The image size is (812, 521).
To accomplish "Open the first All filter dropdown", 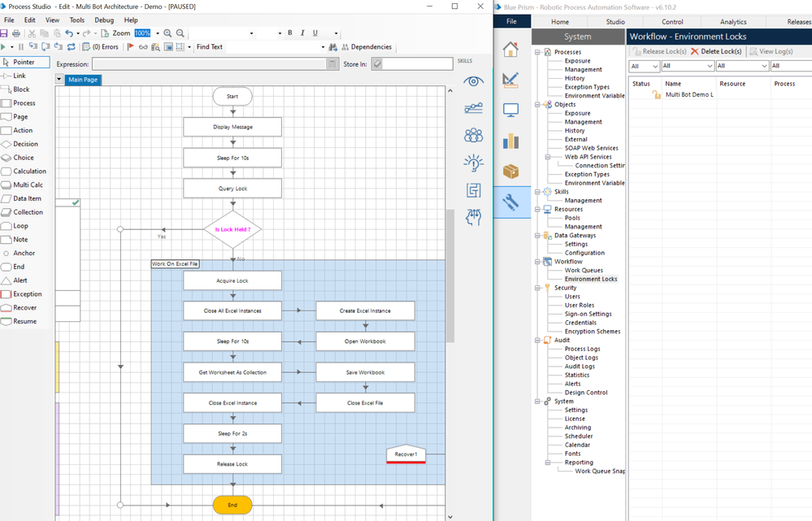I will (x=644, y=66).
